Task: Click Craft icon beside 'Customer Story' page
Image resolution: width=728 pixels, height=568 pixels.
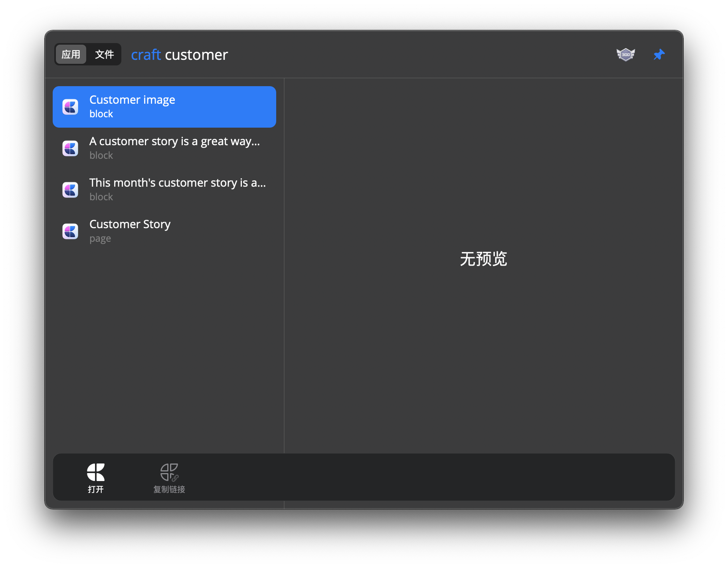Action: click(70, 231)
